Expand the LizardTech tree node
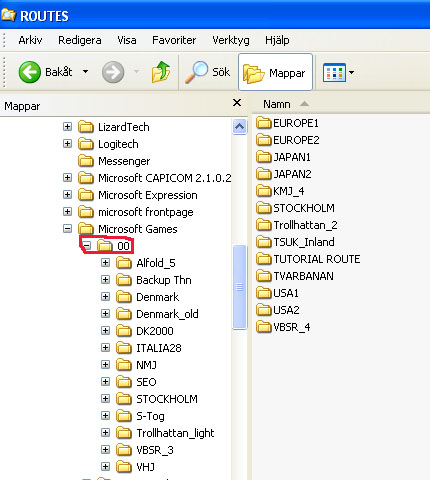430x480 pixels. [67, 127]
